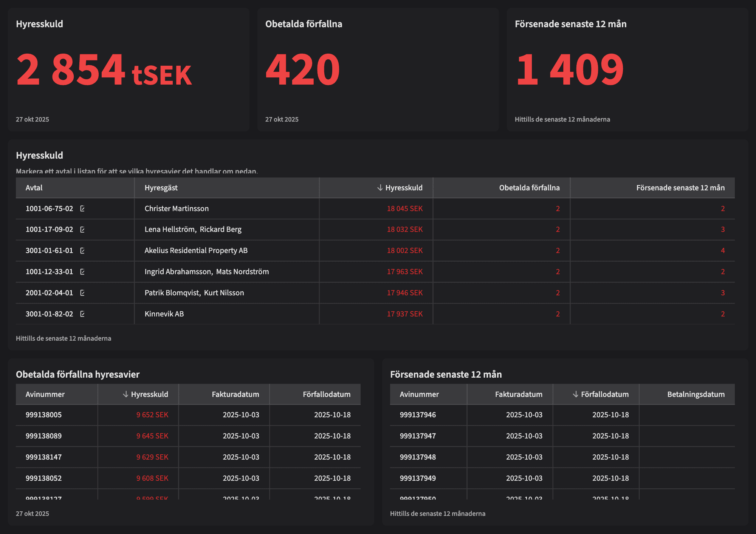Toggle sorting on Fakturadatum column
The width and height of the screenshot is (756, 534).
pyautogui.click(x=235, y=394)
